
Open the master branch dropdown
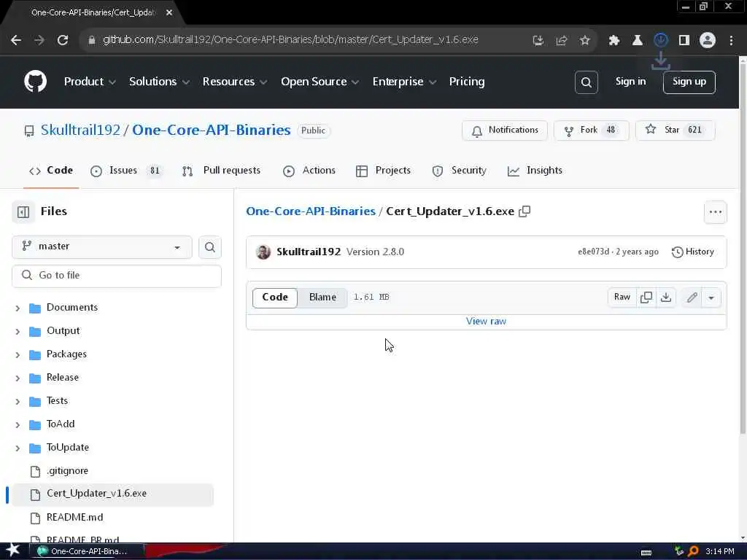point(102,247)
